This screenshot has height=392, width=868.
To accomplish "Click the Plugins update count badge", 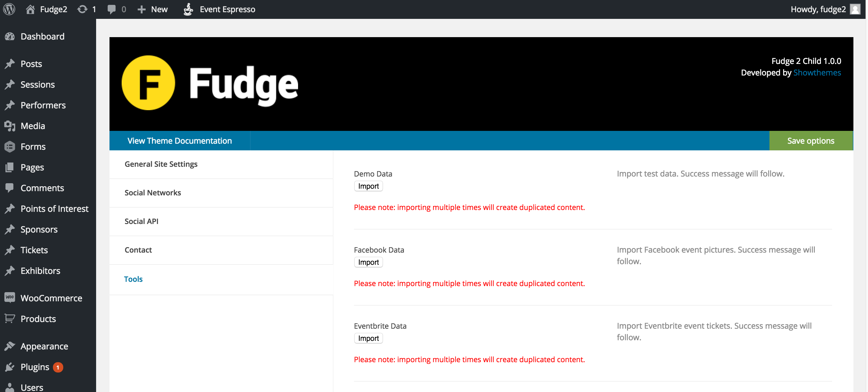I will pyautogui.click(x=58, y=367).
